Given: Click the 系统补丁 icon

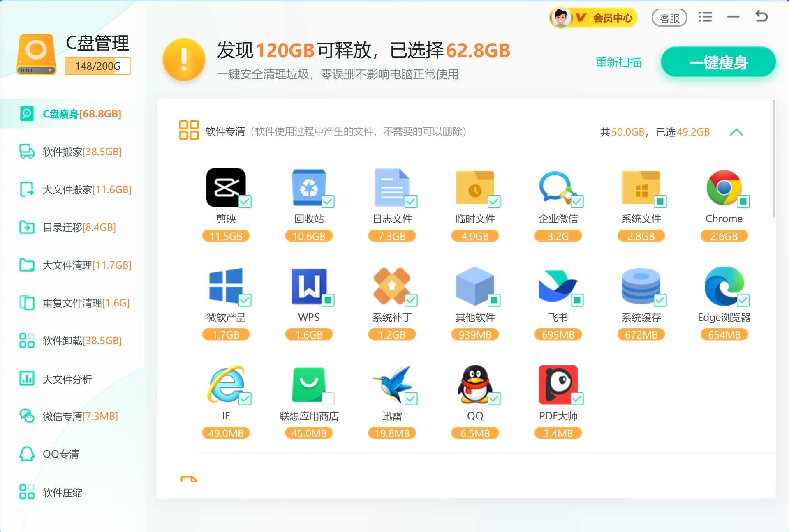Looking at the screenshot, I should [x=392, y=286].
